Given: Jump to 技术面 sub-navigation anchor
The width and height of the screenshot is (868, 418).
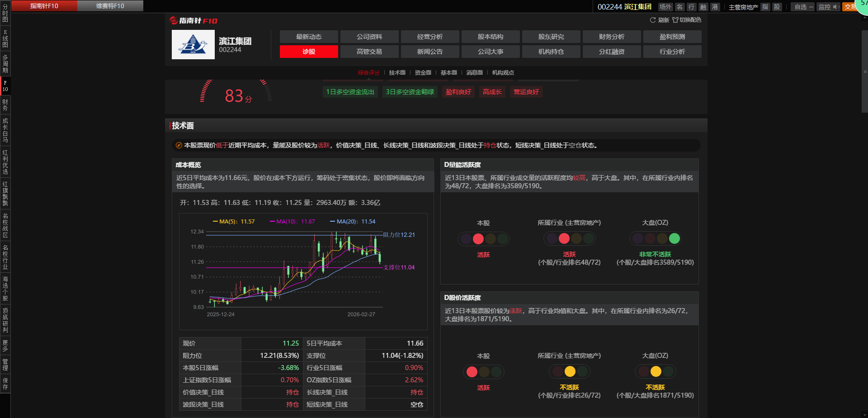Looking at the screenshot, I should click(397, 72).
